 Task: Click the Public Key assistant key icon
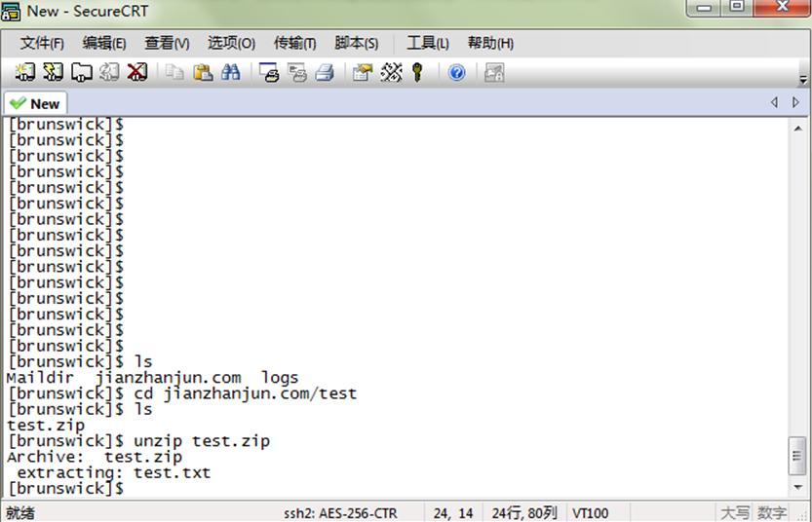tap(417, 72)
